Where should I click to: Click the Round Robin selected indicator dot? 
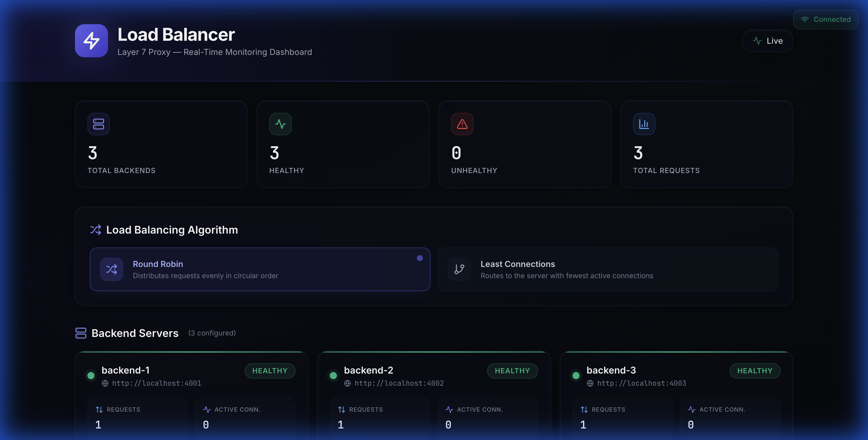(x=420, y=258)
